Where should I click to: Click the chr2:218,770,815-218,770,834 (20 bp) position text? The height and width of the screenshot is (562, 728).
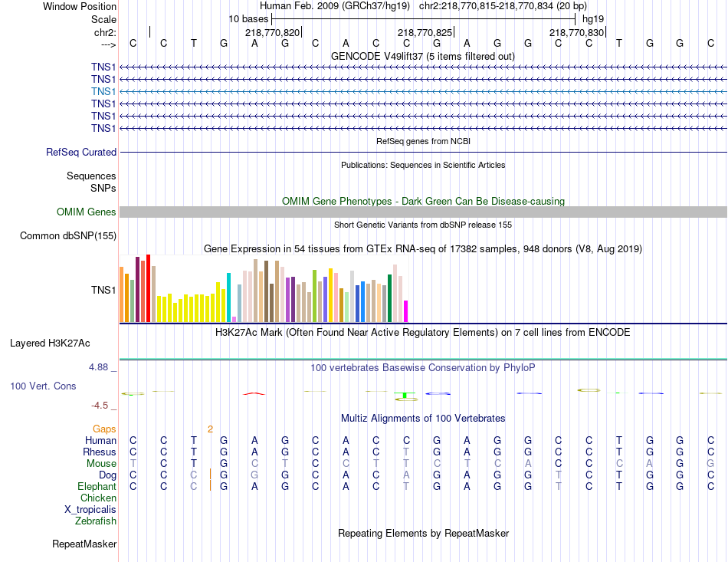(503, 6)
